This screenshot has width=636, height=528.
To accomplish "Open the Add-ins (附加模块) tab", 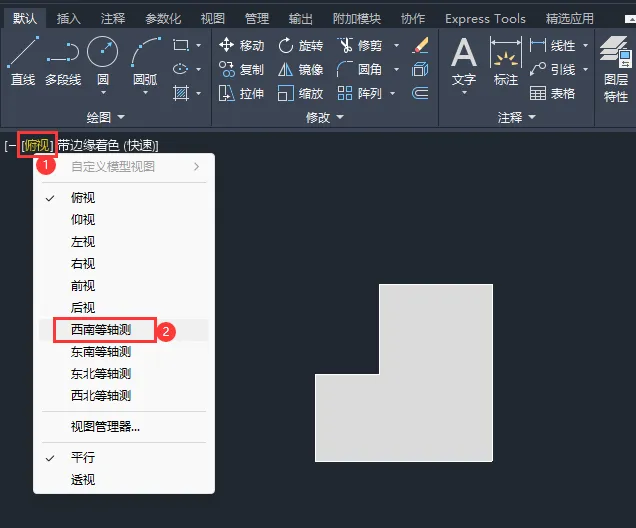I will 357,19.
